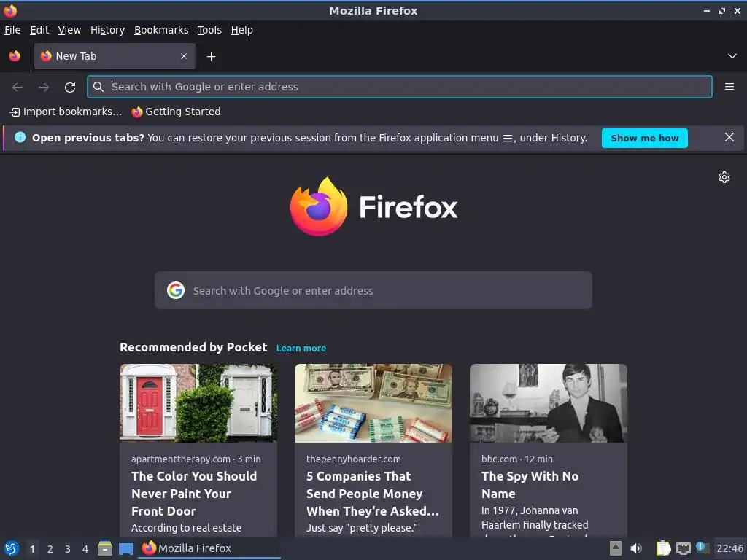This screenshot has width=747, height=560.
Task: Dismiss the Open previous tabs notification
Action: 729,138
